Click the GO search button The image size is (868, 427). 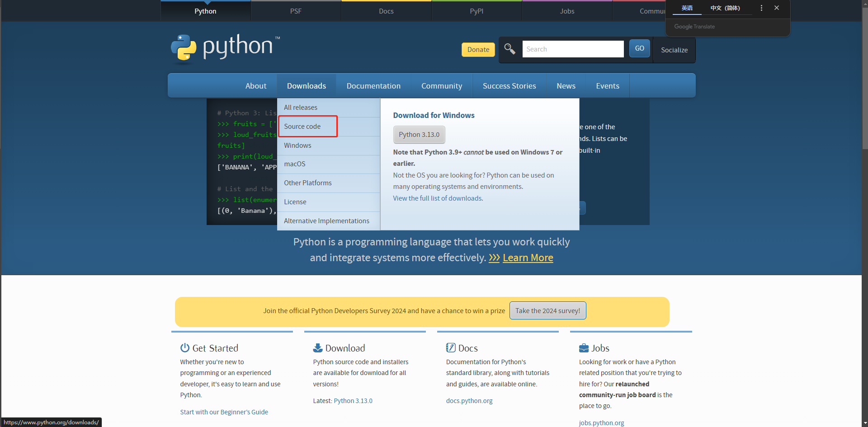[x=639, y=48]
